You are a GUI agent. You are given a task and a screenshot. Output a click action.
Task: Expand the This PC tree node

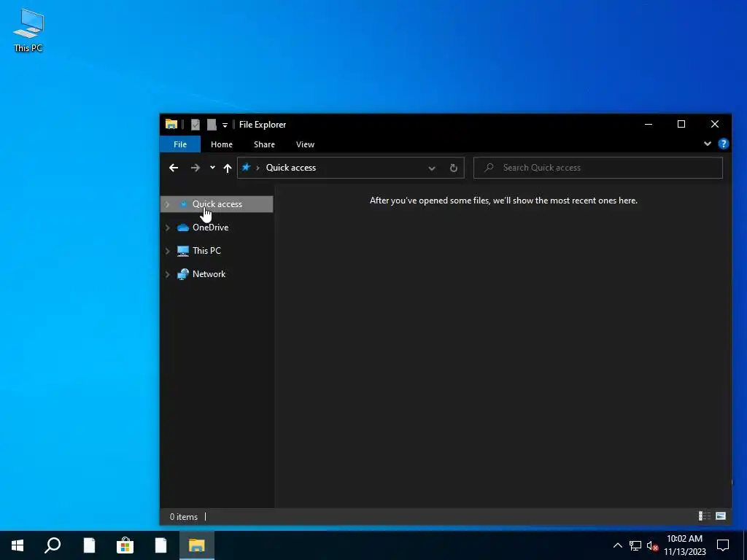[x=167, y=251]
